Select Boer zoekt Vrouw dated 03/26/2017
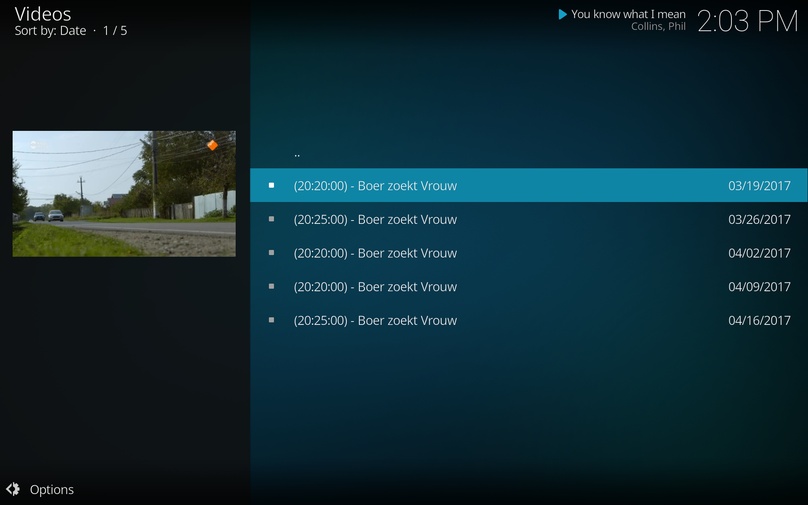808x505 pixels. pos(529,219)
